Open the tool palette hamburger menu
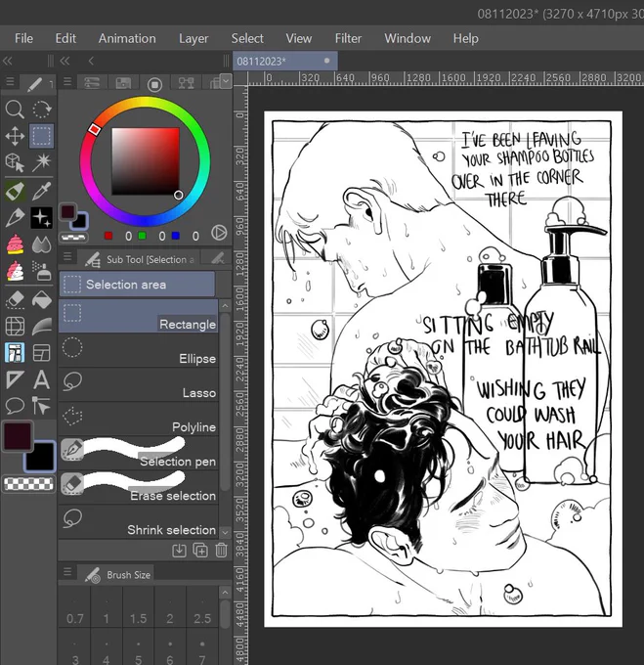 pos(10,81)
